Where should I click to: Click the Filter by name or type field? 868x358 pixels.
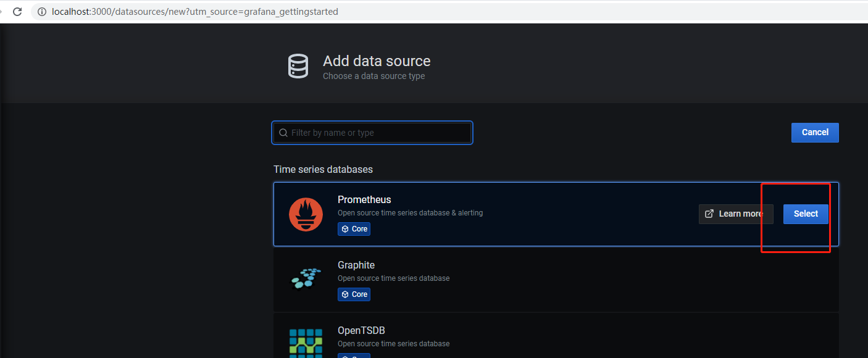tap(372, 133)
